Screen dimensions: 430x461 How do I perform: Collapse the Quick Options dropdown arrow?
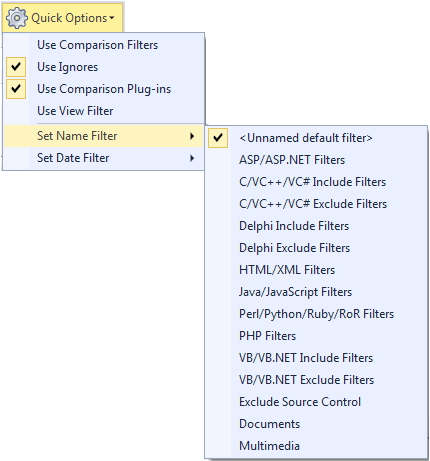(x=112, y=18)
